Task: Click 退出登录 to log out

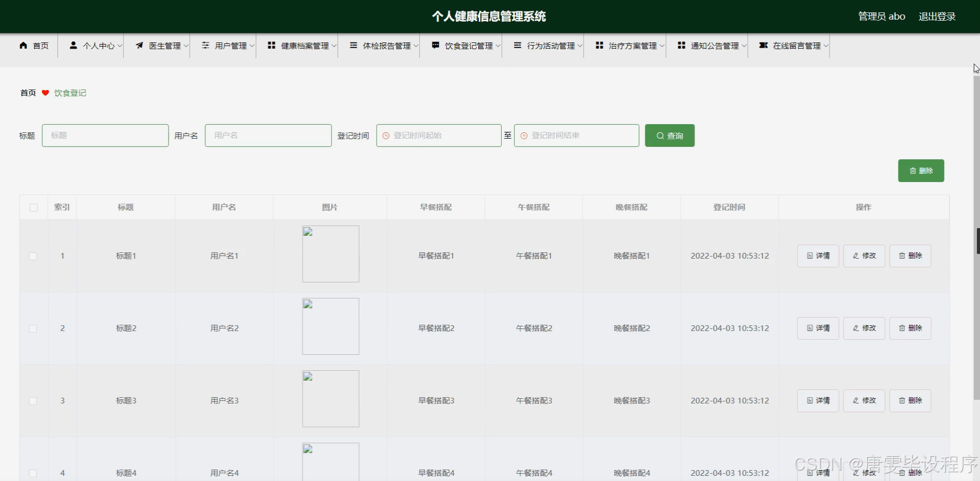Action: click(x=937, y=17)
